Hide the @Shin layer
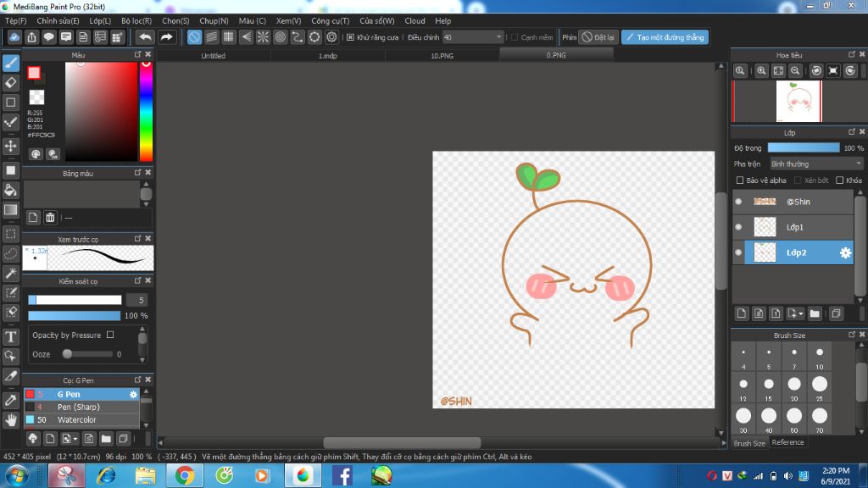Screen dimensions: 868x488 [x=738, y=202]
